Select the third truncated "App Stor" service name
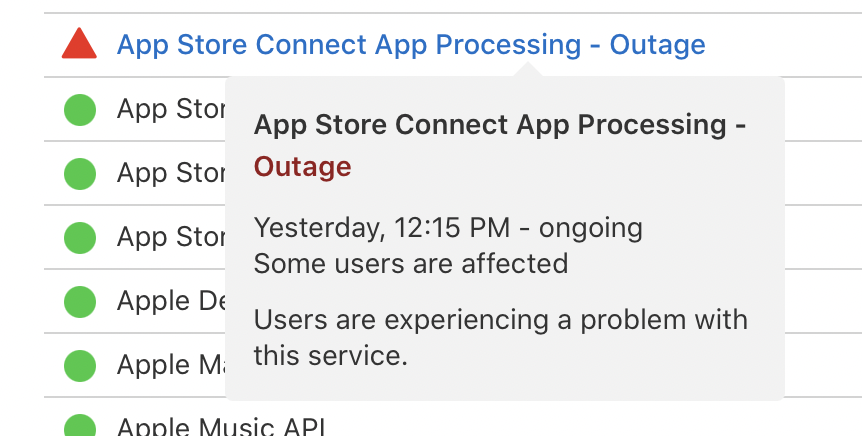Image resolution: width=862 pixels, height=436 pixels. [x=170, y=237]
